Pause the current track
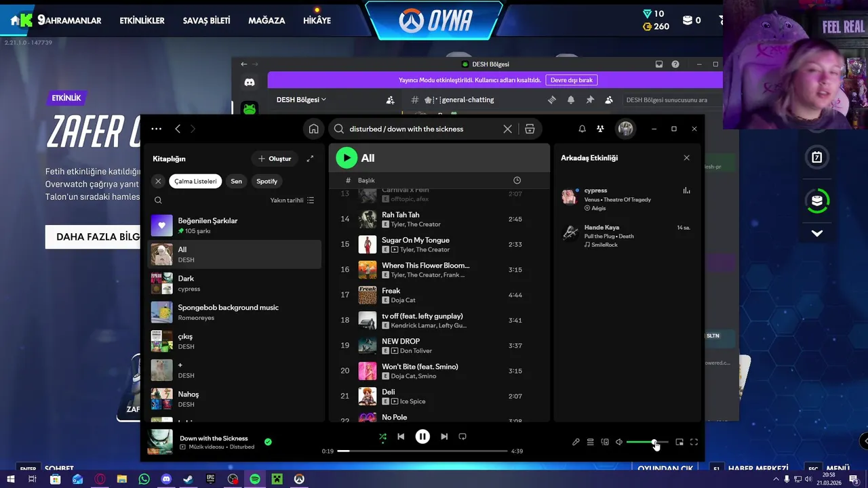This screenshot has height=488, width=868. tap(422, 436)
